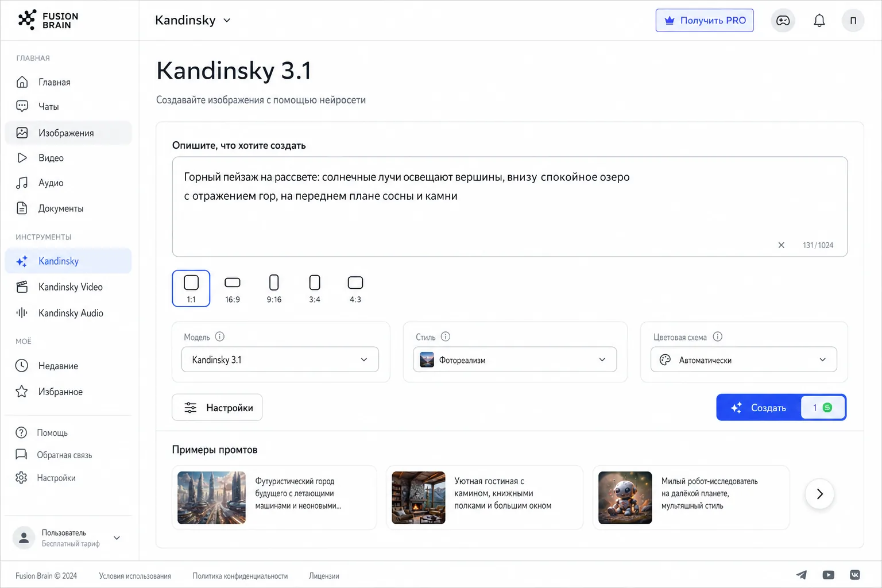Click the Пользователь avatar in sidebar
Viewport: 882px width, 588px height.
(24, 538)
